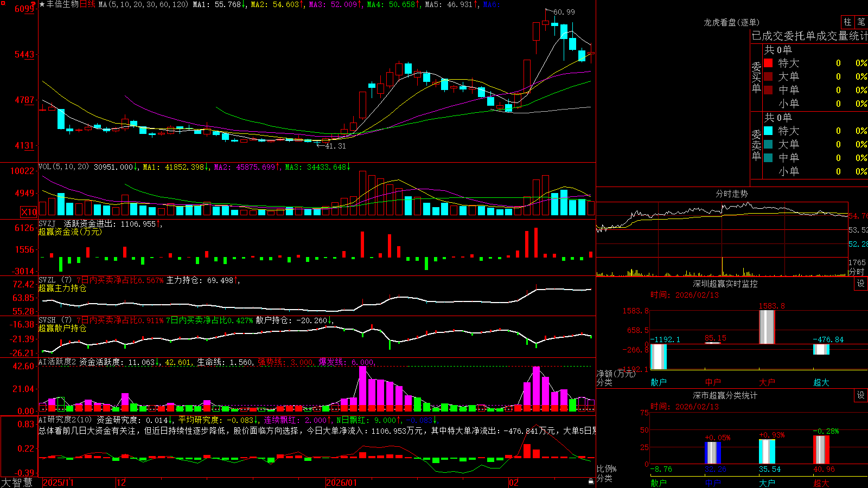The image size is (868, 488).
Task: Click the 委买单 section label
Action: click(756, 78)
